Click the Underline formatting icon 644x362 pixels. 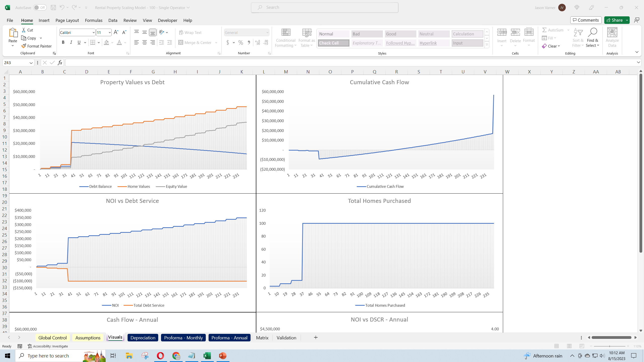click(x=79, y=42)
